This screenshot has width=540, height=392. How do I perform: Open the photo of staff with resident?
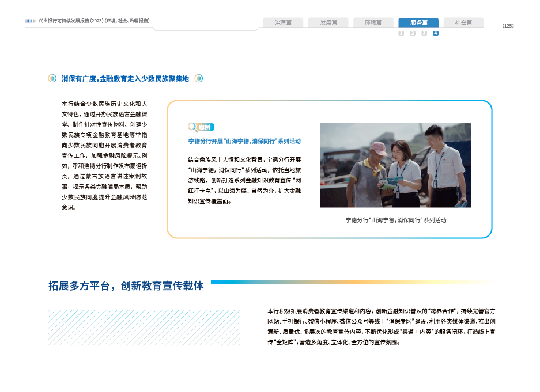(x=395, y=165)
